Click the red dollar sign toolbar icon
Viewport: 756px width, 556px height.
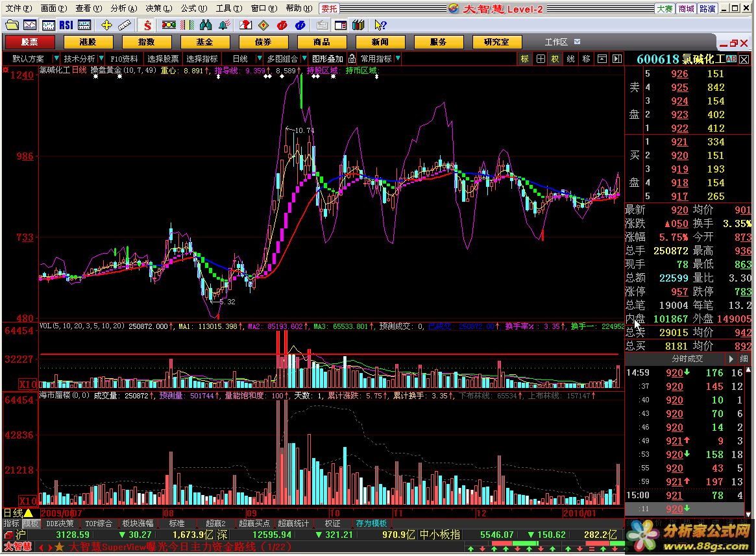(147, 25)
